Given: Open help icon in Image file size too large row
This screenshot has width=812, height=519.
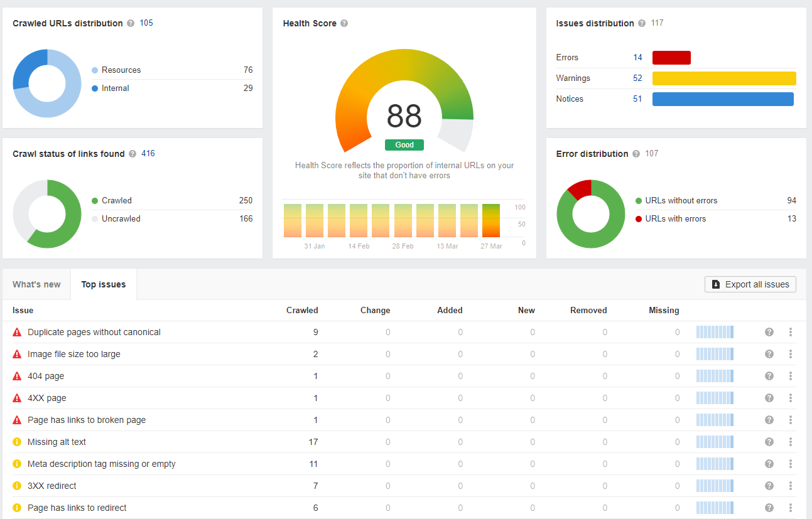Looking at the screenshot, I should [x=769, y=354].
